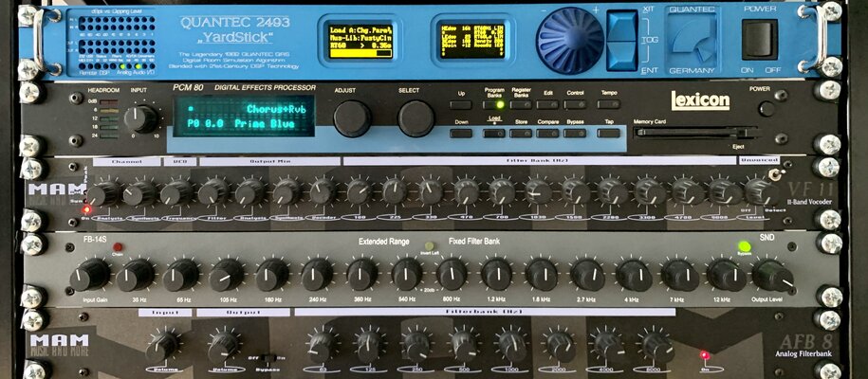The image size is (868, 379).
Task: Click the 800 Hz knob on FB-14S
Action: [x=452, y=275]
